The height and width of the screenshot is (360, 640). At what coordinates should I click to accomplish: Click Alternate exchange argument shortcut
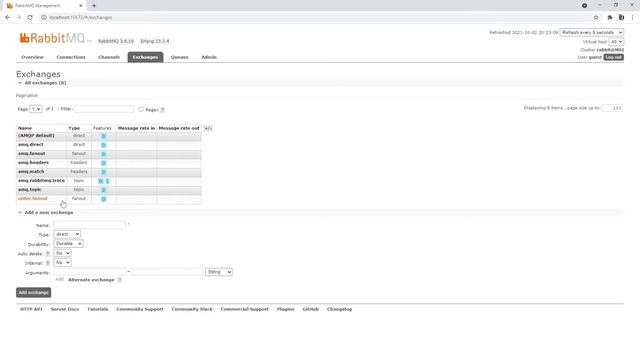(x=91, y=280)
